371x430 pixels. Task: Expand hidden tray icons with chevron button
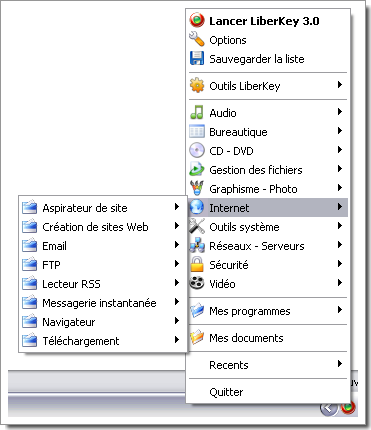tap(329, 408)
